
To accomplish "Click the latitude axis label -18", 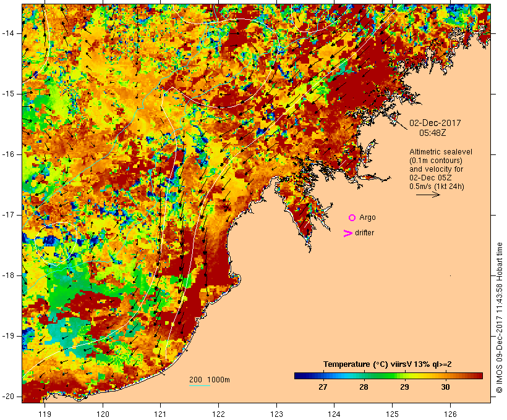I will pos(8,275).
